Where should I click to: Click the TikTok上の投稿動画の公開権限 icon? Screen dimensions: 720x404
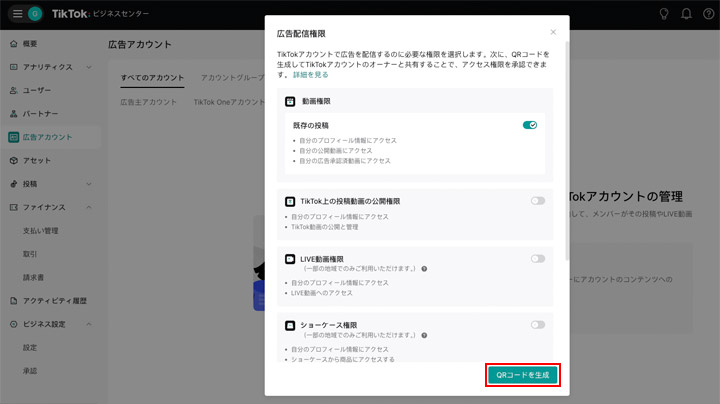(290, 202)
